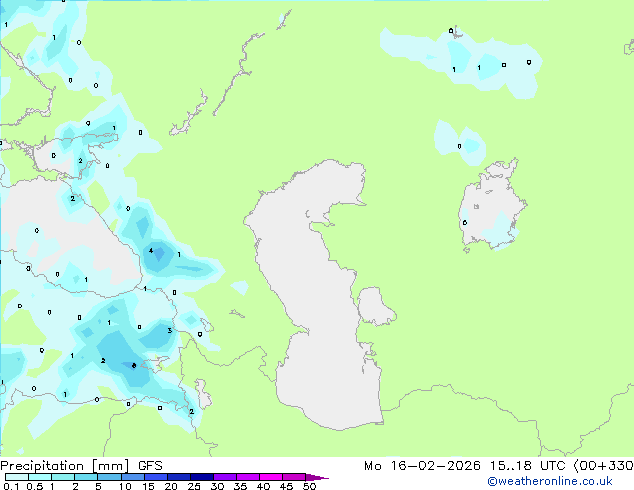
Task: Pick the 40–45 mm magenta swatch
Action: pos(271,477)
